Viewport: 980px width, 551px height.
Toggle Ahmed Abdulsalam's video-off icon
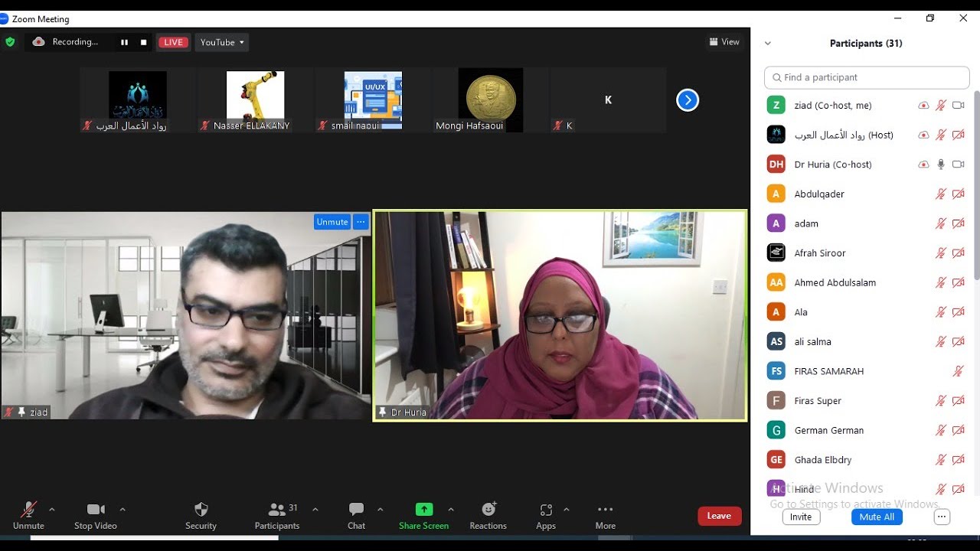coord(958,282)
